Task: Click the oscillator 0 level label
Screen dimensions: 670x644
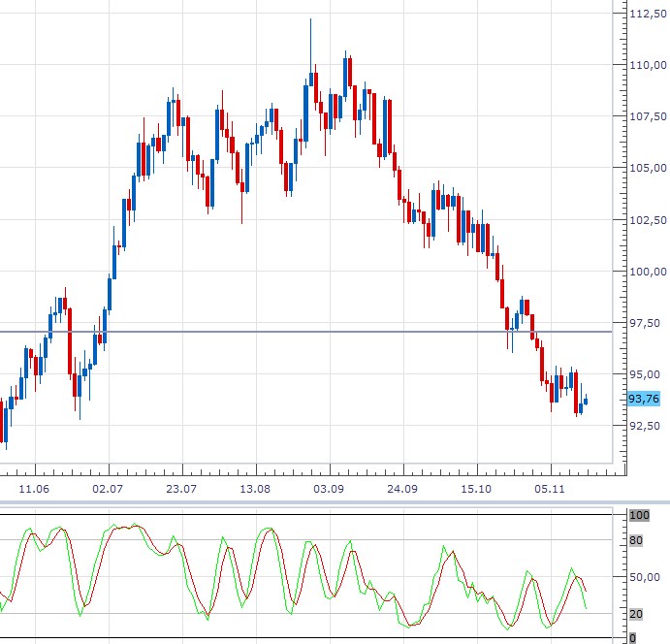Action: pos(633,638)
